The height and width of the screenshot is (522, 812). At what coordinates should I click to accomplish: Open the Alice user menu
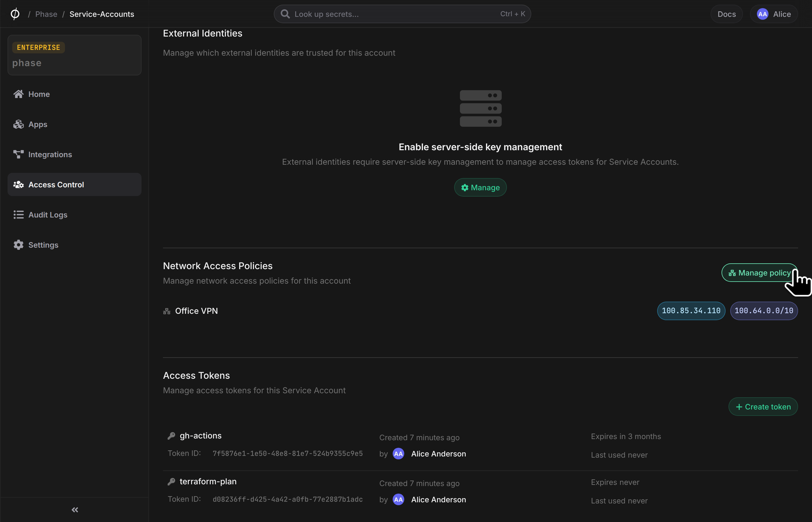pos(774,14)
